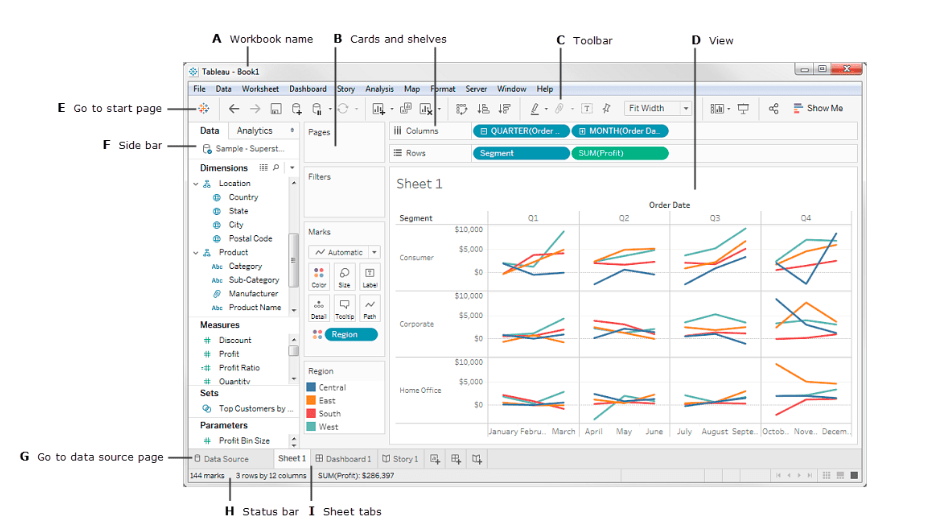Screen dimensions: 930x524
Task: Open the Detail card in Marks
Action: pyautogui.click(x=319, y=309)
